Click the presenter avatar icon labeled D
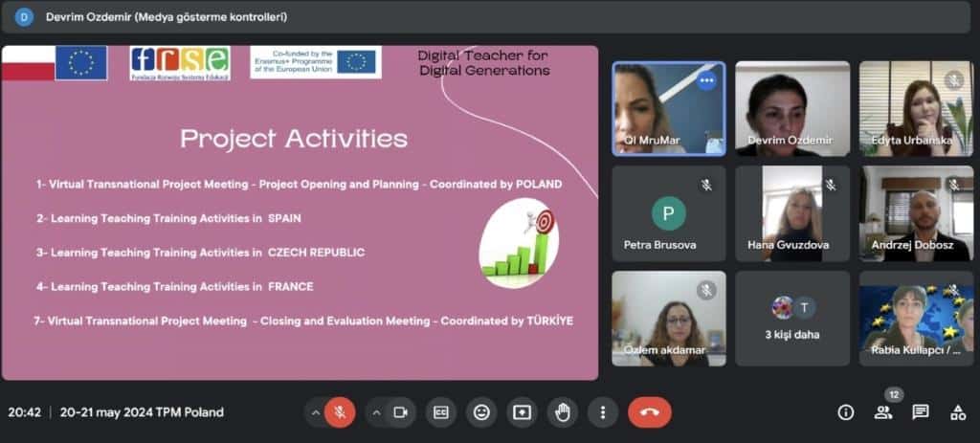980x443 pixels. [x=24, y=17]
